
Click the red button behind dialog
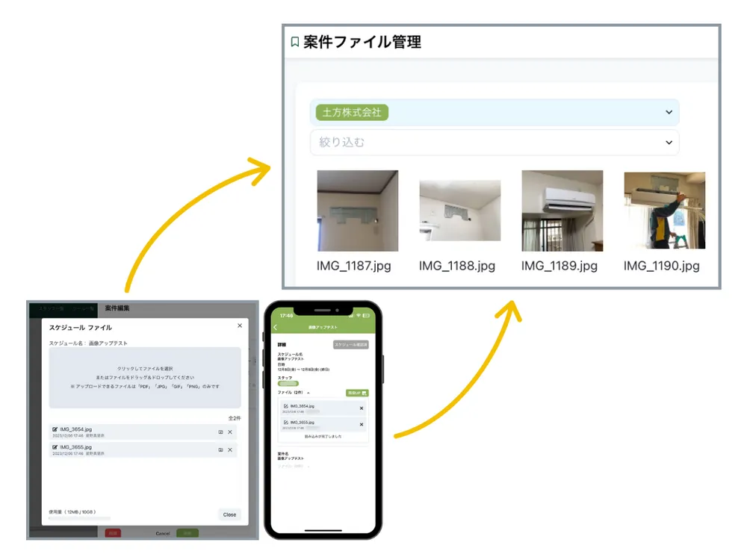(x=113, y=533)
